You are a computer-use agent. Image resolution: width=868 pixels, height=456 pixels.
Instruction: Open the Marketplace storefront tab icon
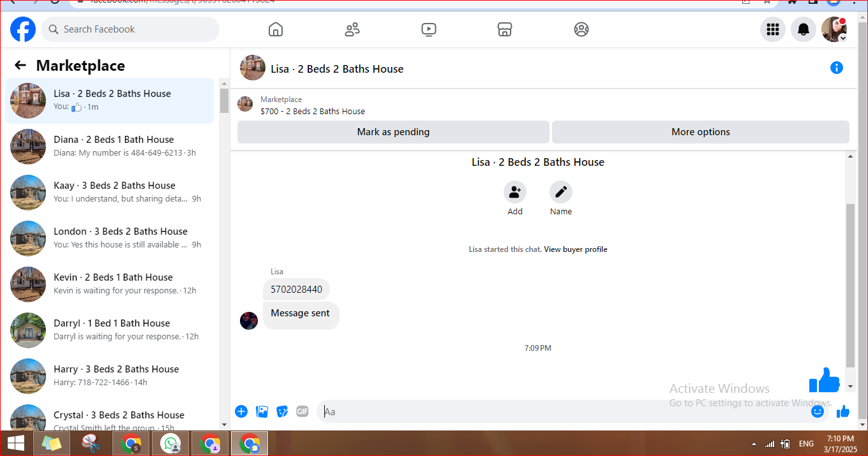[x=505, y=29]
